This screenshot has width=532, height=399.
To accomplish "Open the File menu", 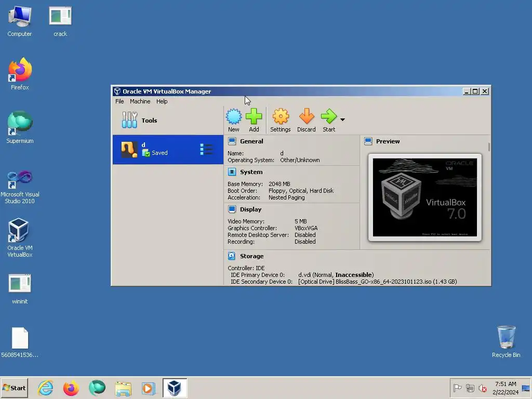I will [119, 101].
